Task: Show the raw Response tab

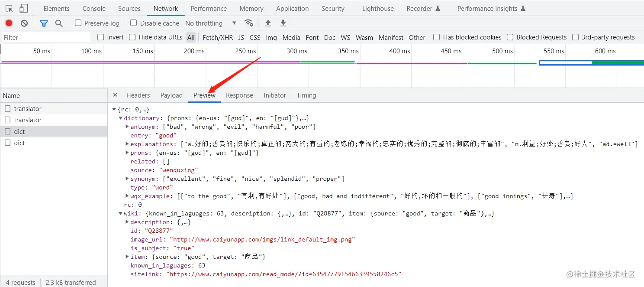Action: tap(239, 95)
